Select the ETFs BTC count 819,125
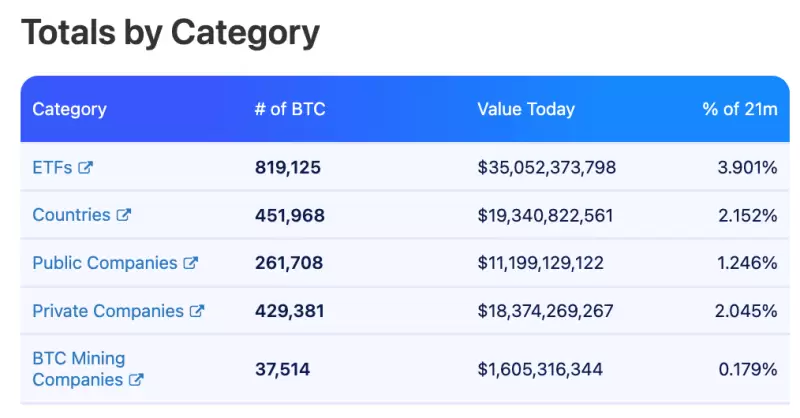The height and width of the screenshot is (418, 800). coord(288,167)
